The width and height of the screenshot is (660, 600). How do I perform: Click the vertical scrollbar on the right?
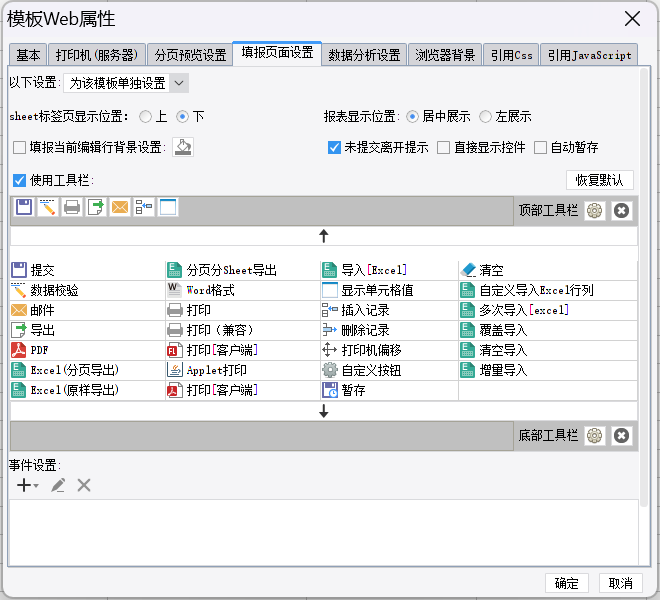pos(644,286)
